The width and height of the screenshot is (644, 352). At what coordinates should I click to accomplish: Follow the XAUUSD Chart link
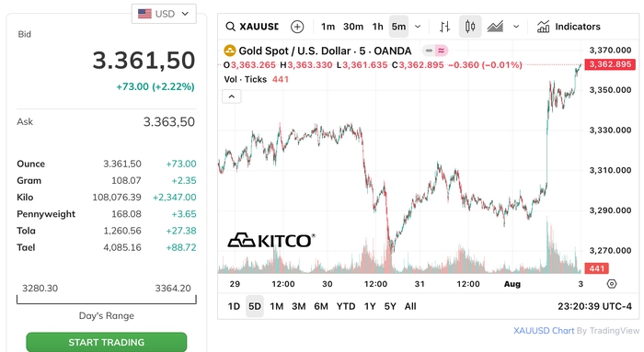tap(544, 331)
